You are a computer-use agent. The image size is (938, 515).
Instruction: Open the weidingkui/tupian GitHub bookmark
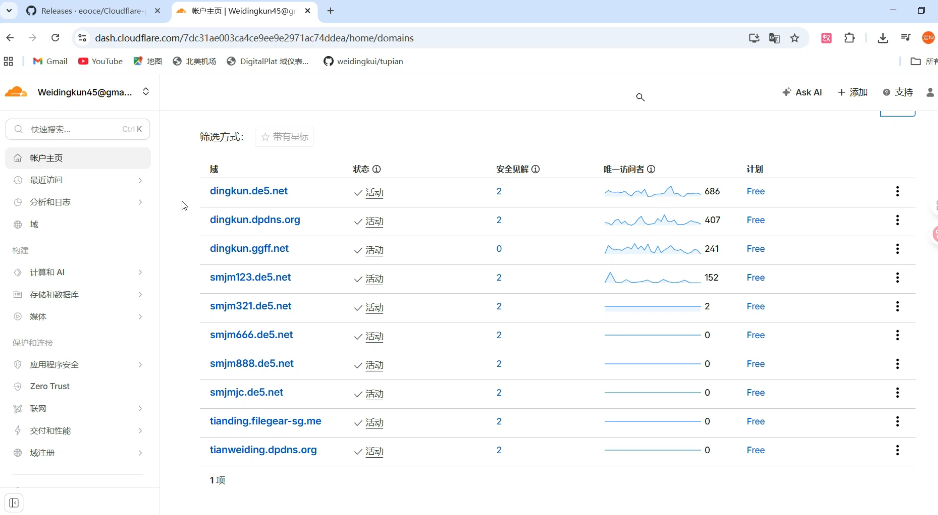point(363,61)
